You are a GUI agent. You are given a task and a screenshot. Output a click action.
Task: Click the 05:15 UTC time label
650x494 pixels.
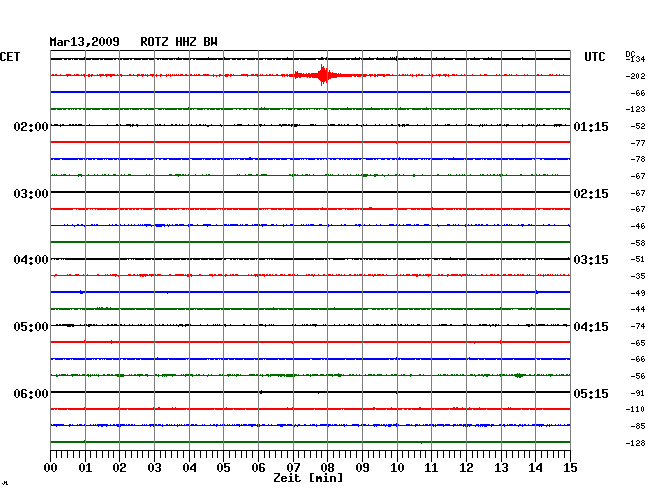(591, 393)
